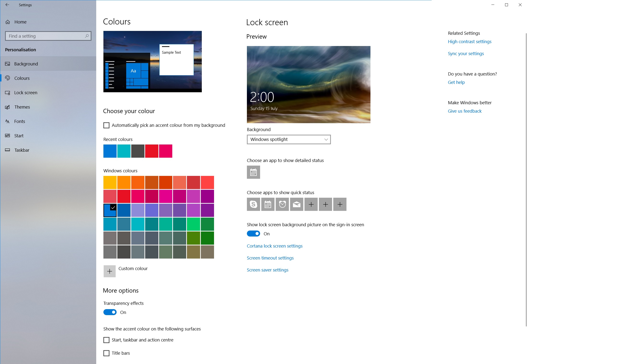Viewport: 632px width, 364px height.
Task: Enable accent colour on Title bars
Action: (106, 353)
